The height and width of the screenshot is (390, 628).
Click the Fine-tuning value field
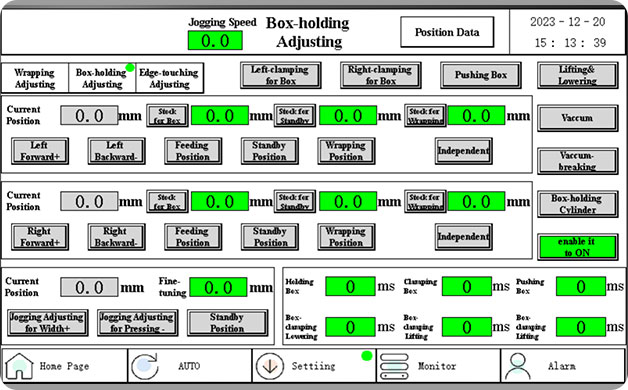[218, 287]
